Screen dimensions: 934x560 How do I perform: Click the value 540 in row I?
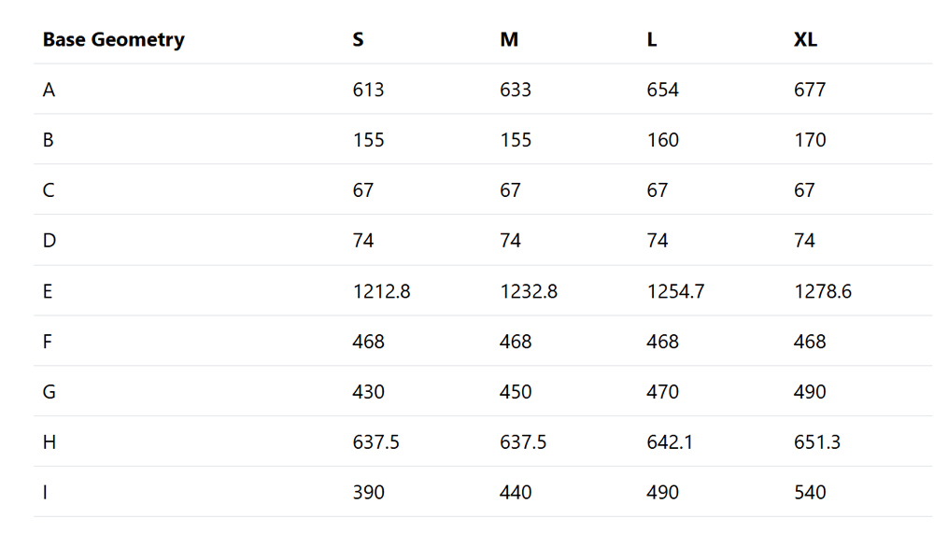pos(810,493)
